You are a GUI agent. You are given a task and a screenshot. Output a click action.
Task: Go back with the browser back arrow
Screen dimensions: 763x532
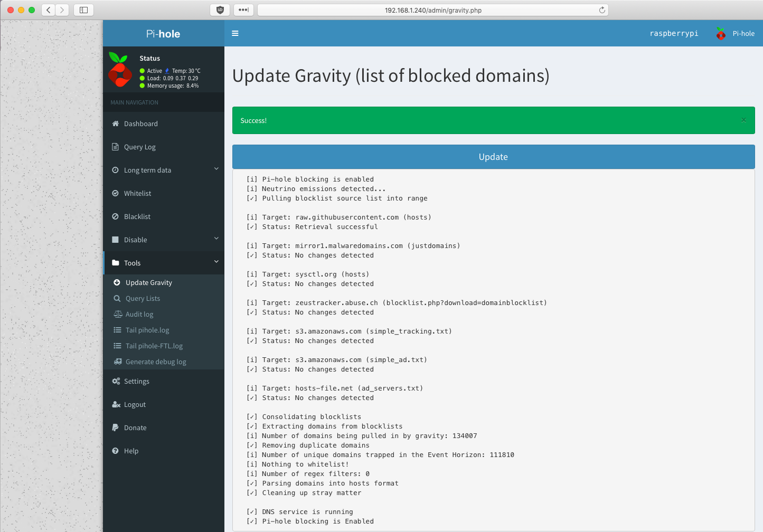click(x=48, y=10)
